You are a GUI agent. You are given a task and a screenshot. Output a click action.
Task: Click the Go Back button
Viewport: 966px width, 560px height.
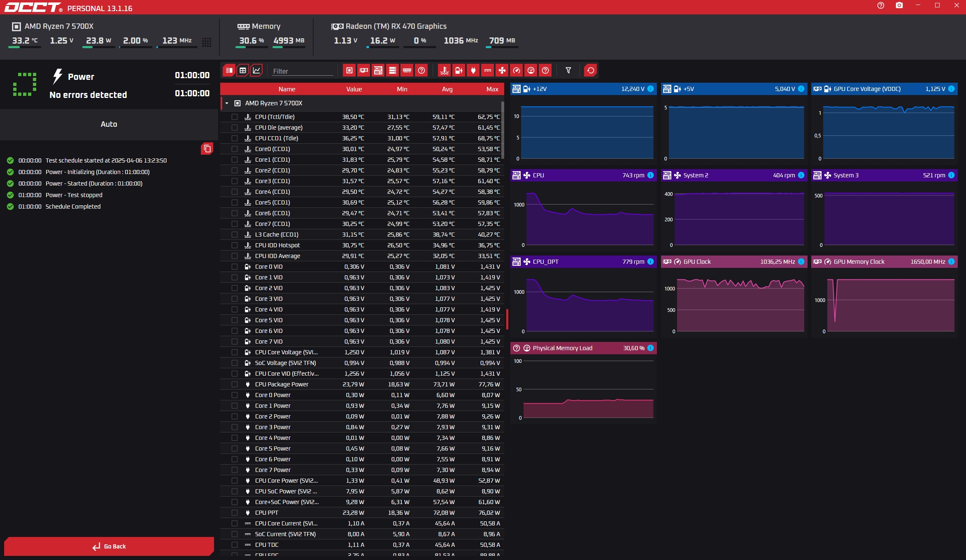109,546
